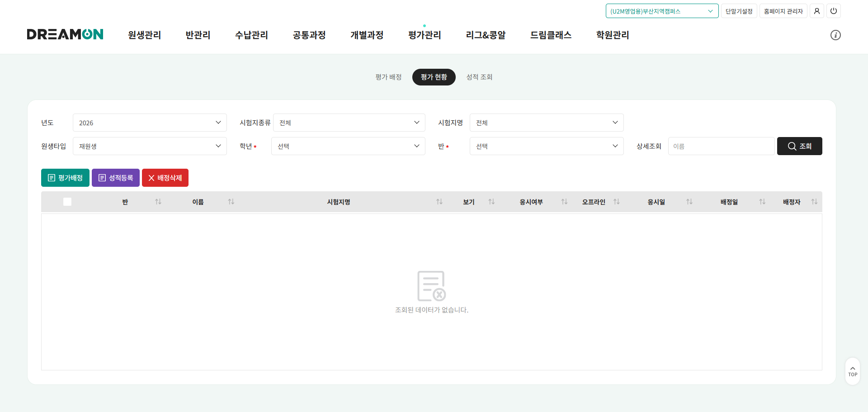Open the info circle icon
The image size is (868, 412).
click(x=835, y=35)
